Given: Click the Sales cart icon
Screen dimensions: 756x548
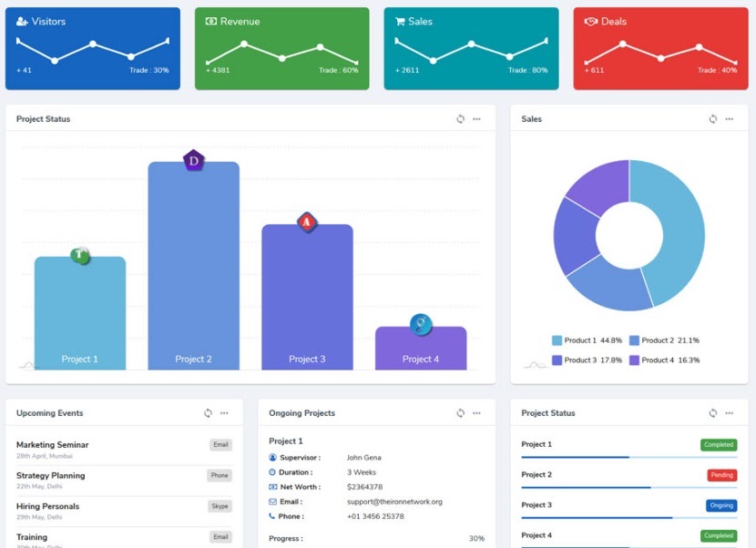Looking at the screenshot, I should (400, 21).
